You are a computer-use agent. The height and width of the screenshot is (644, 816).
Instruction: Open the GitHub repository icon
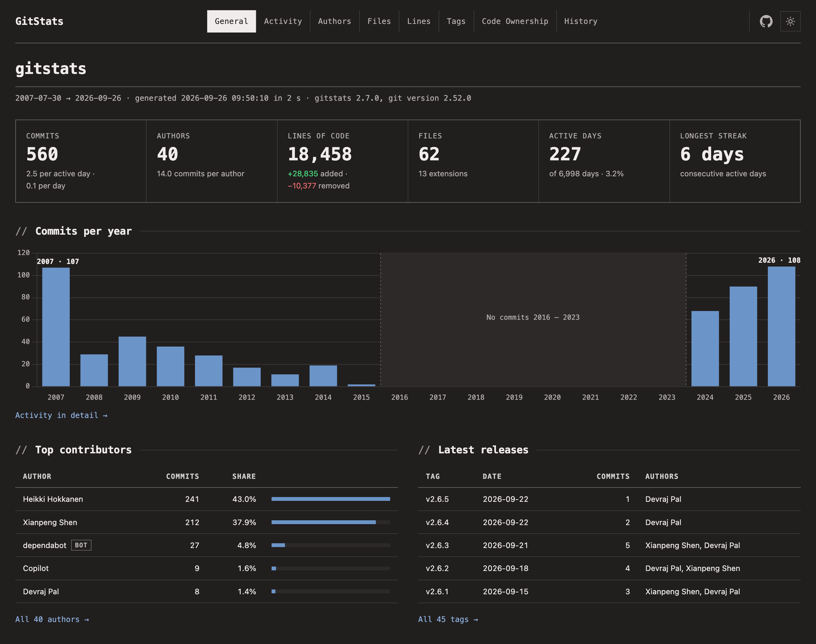(x=766, y=21)
